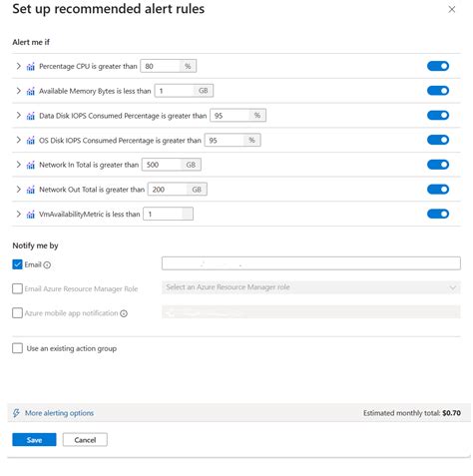Open More alerting options link
The height and width of the screenshot is (476, 473).
point(59,413)
